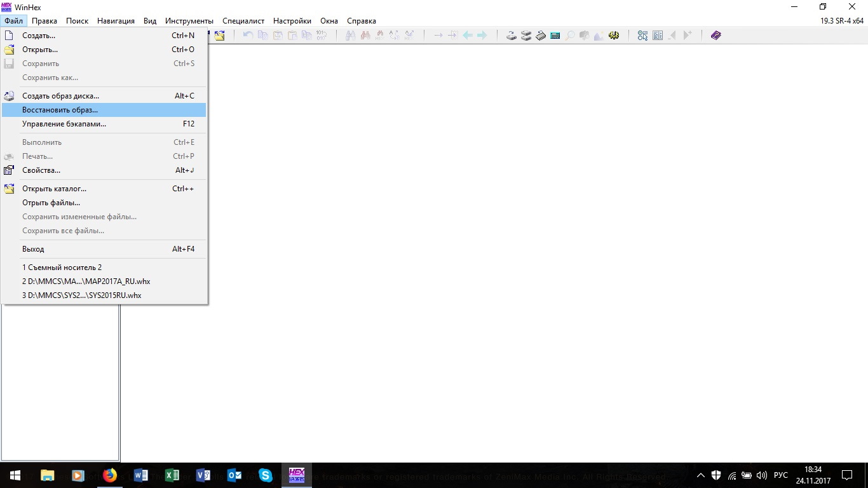The width and height of the screenshot is (868, 488).
Task: Click the Windows Start button
Action: (x=15, y=475)
